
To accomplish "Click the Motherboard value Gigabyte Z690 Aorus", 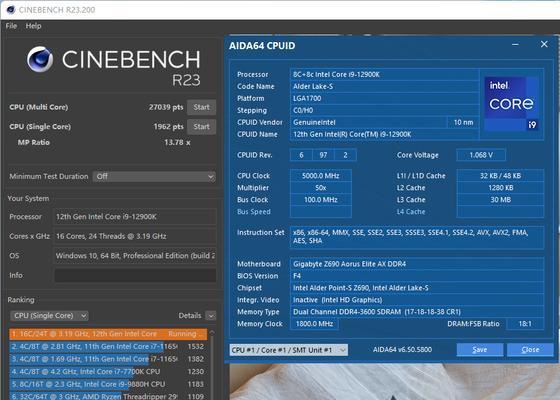I will coord(417,264).
